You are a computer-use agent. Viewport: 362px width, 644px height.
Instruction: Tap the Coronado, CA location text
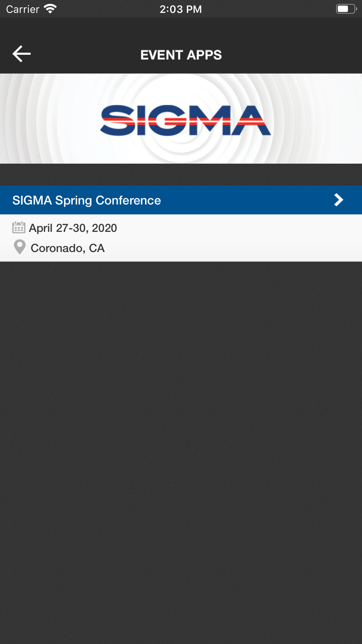68,248
